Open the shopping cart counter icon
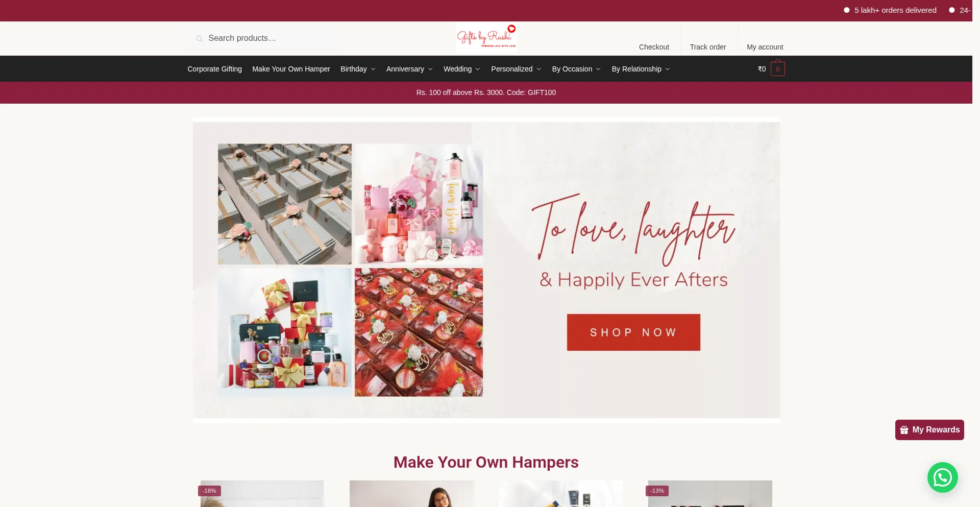Image resolution: width=980 pixels, height=507 pixels. pos(777,69)
